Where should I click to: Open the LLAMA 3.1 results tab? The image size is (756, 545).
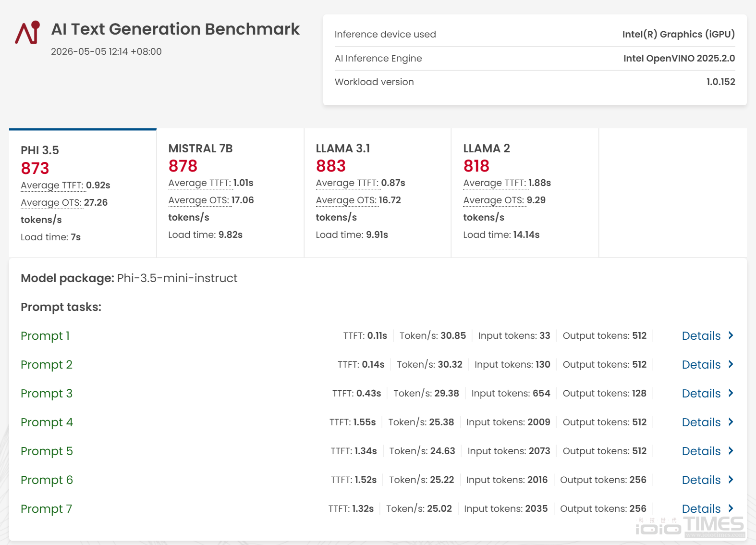(378, 193)
